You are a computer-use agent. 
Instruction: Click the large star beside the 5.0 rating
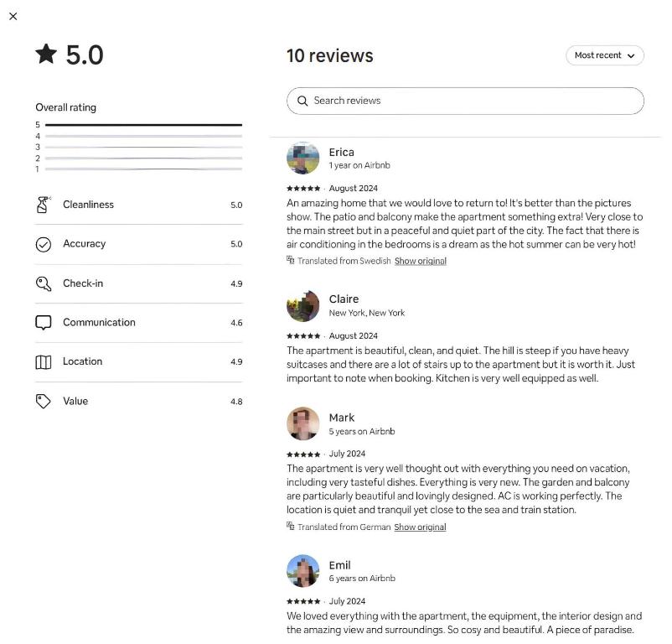pyautogui.click(x=46, y=55)
